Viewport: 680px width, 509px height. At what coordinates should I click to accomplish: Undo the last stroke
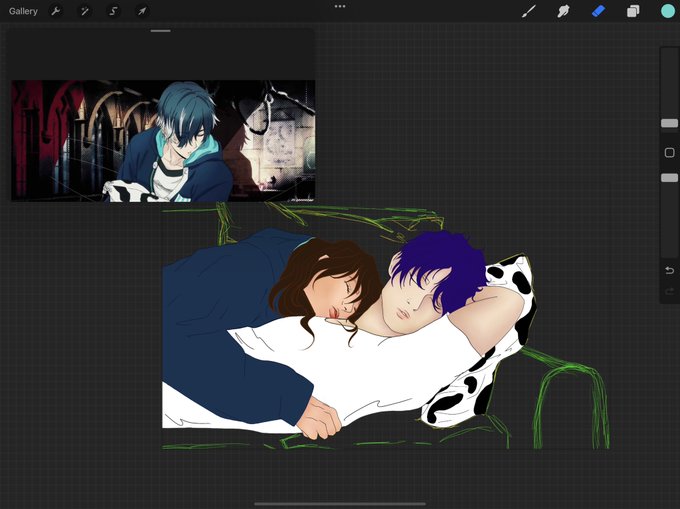pos(669,271)
